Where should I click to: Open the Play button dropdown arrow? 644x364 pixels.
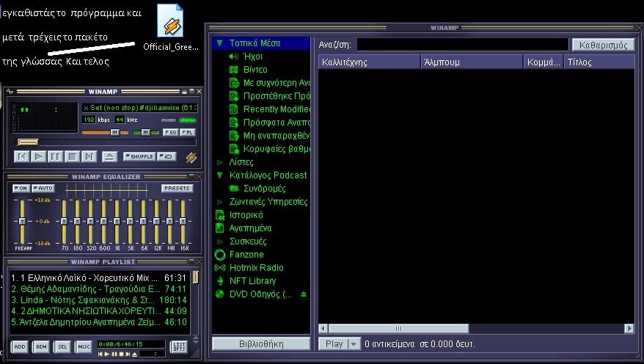354,344
